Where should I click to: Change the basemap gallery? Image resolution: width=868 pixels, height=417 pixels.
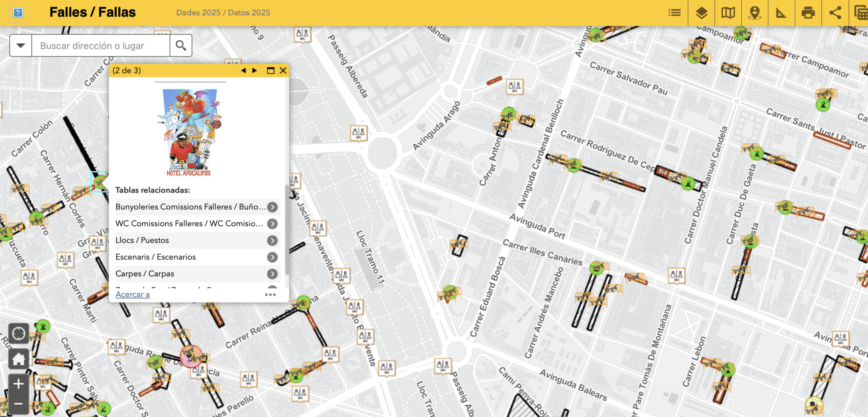[728, 12]
